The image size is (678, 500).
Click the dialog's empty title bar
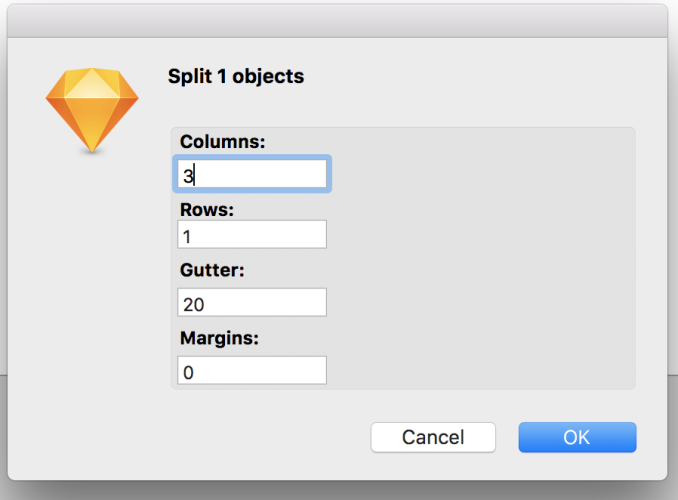tap(337, 22)
